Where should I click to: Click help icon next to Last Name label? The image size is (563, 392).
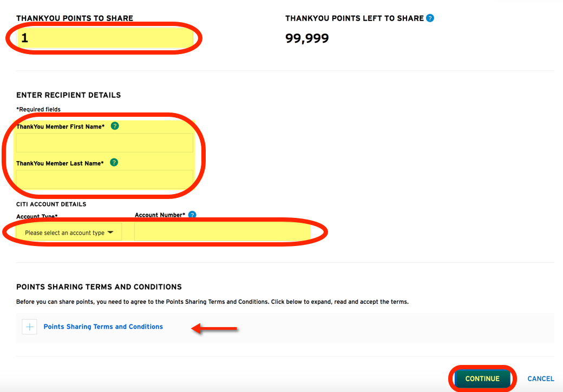[x=114, y=162]
